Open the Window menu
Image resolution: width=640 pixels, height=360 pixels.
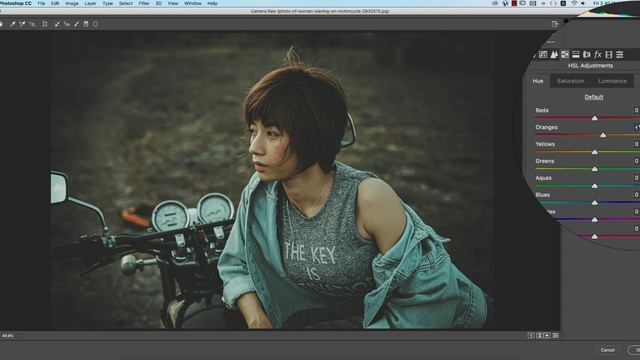click(193, 3)
